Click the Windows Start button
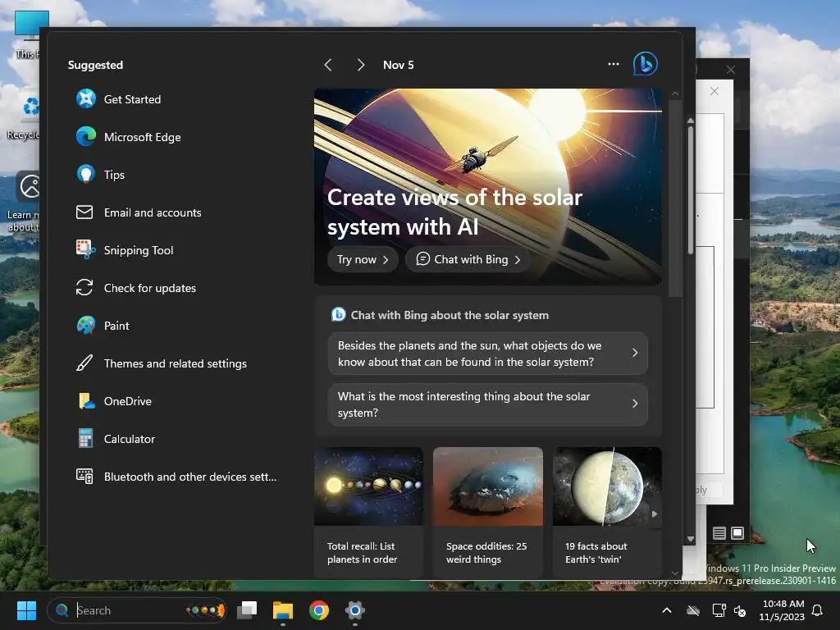The width and height of the screenshot is (840, 630). [x=26, y=610]
